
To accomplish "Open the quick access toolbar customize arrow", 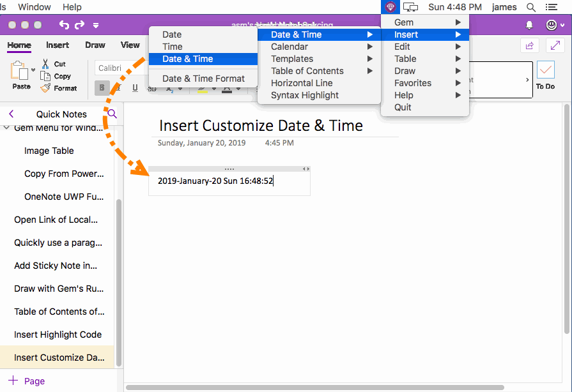I will pos(96,25).
